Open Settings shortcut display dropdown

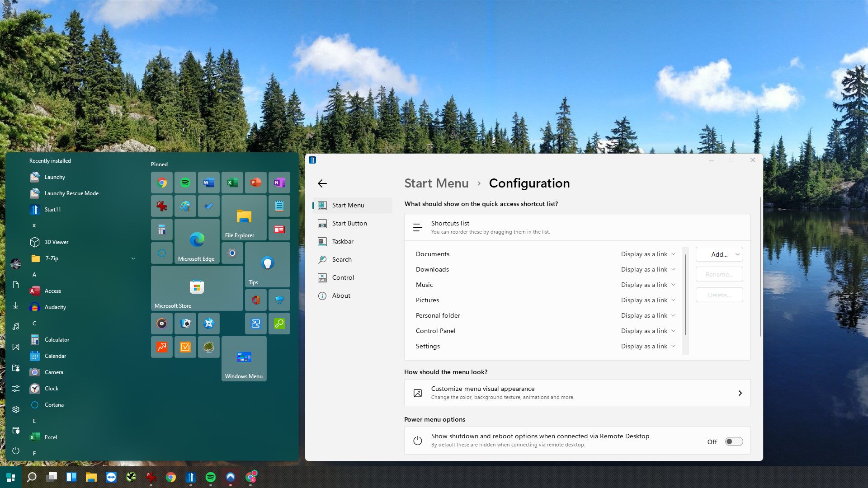(648, 346)
